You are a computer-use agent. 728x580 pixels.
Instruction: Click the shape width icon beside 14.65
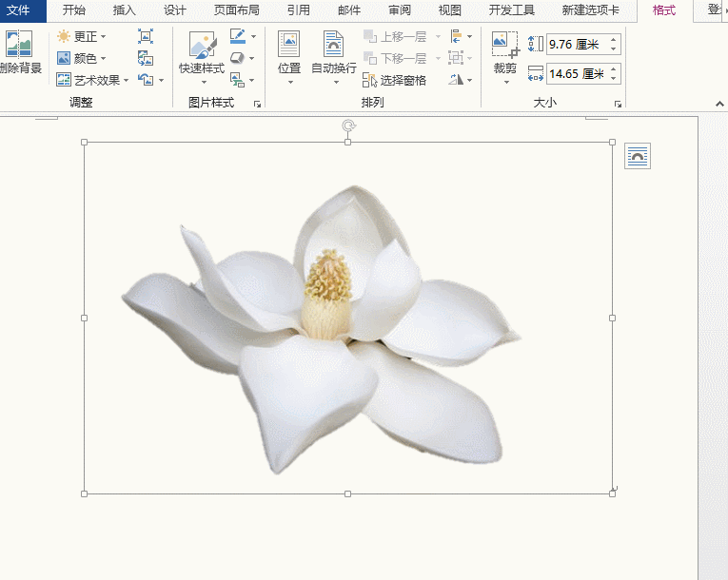coord(536,74)
